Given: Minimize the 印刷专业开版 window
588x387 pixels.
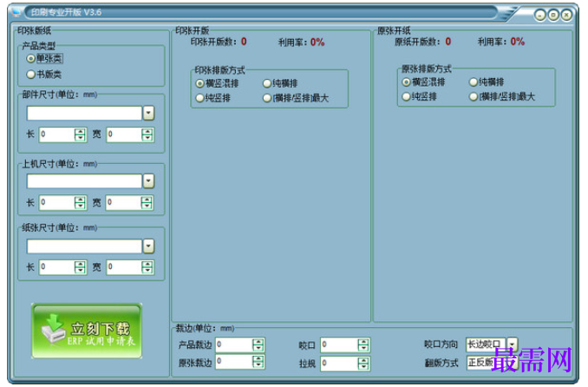Looking at the screenshot, I should [x=540, y=15].
